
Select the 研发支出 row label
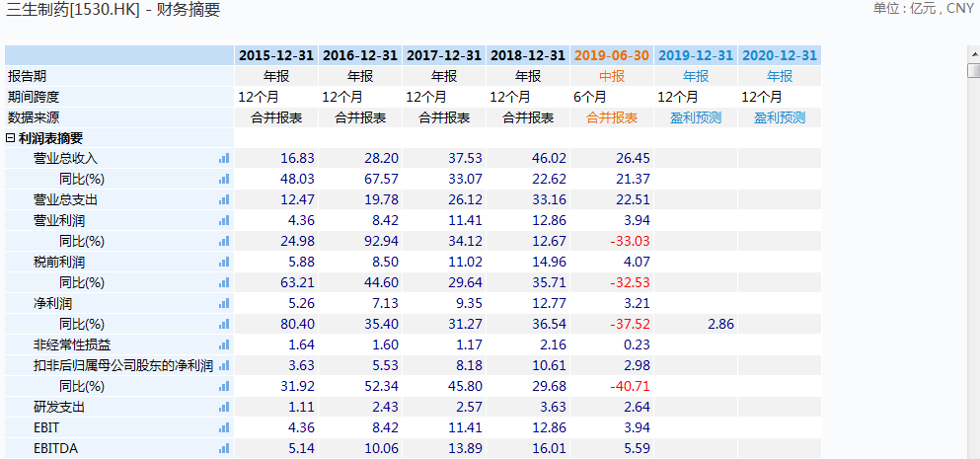pos(59,407)
